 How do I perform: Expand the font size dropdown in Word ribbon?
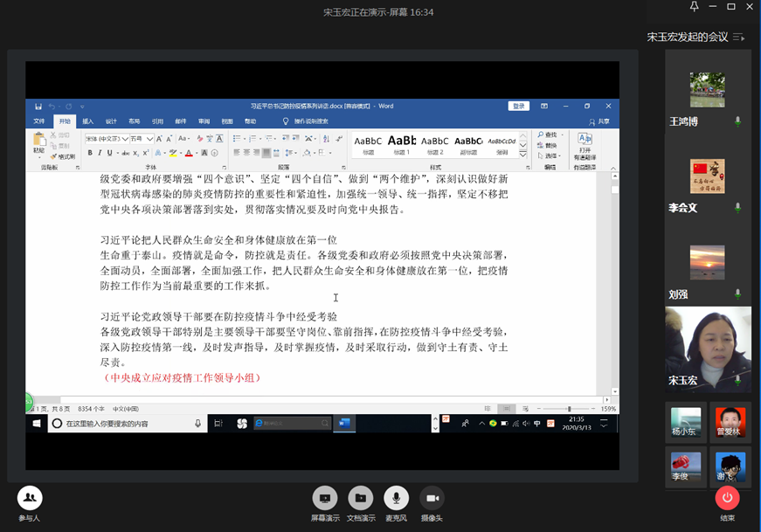click(150, 139)
